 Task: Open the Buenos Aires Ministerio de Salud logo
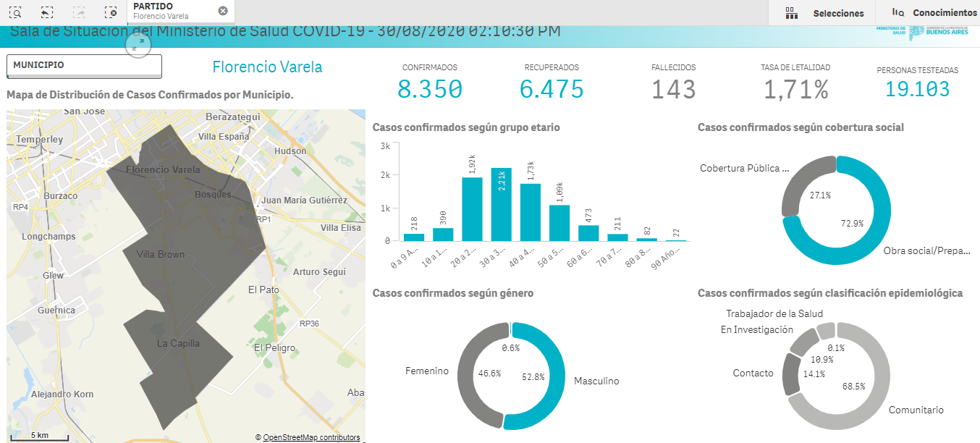[x=926, y=32]
